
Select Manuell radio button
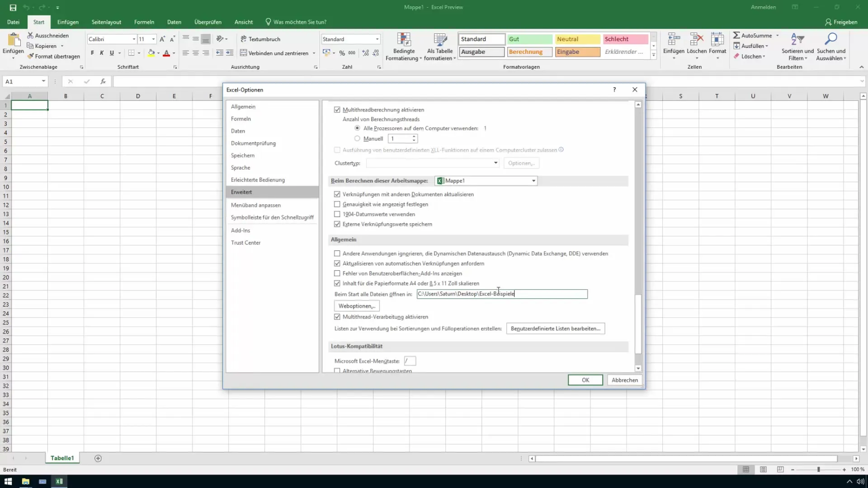click(x=357, y=139)
